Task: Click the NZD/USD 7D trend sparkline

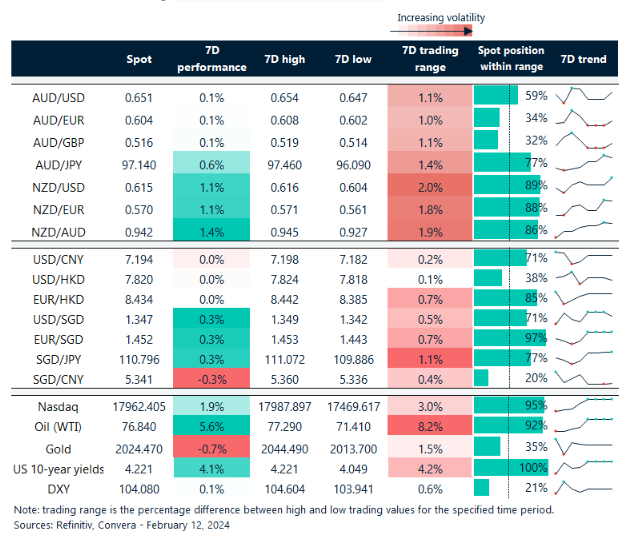Action: click(x=584, y=184)
